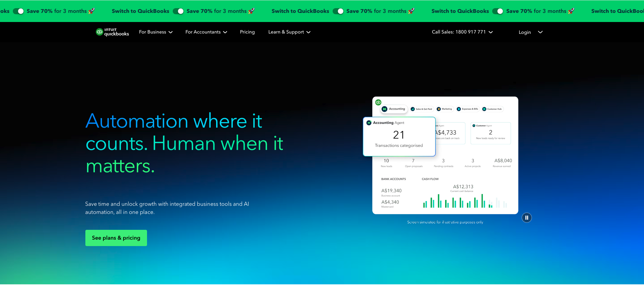Image resolution: width=644 pixels, height=285 pixels.
Task: Click the green qb icon atop the dashboard preview
Action: (378, 102)
